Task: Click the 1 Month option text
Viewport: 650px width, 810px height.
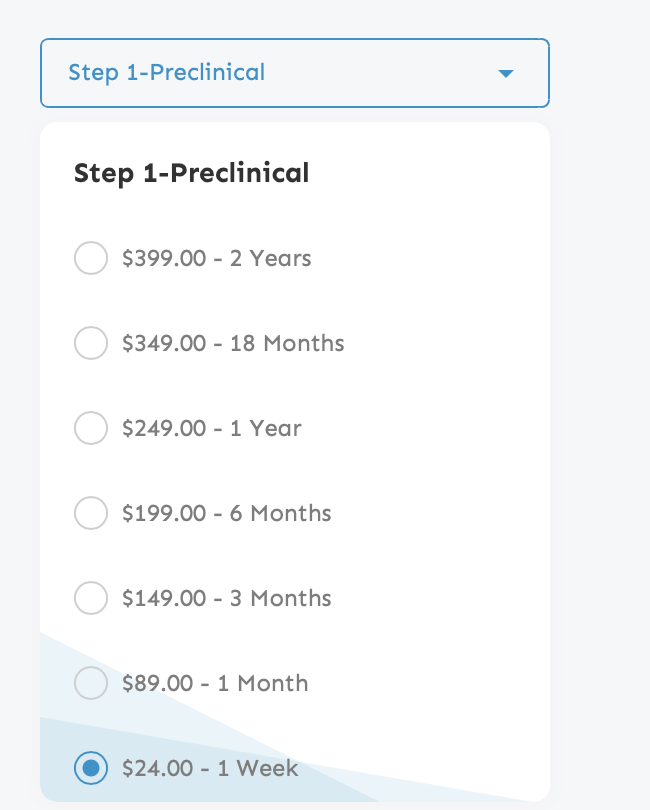Action: (214, 683)
